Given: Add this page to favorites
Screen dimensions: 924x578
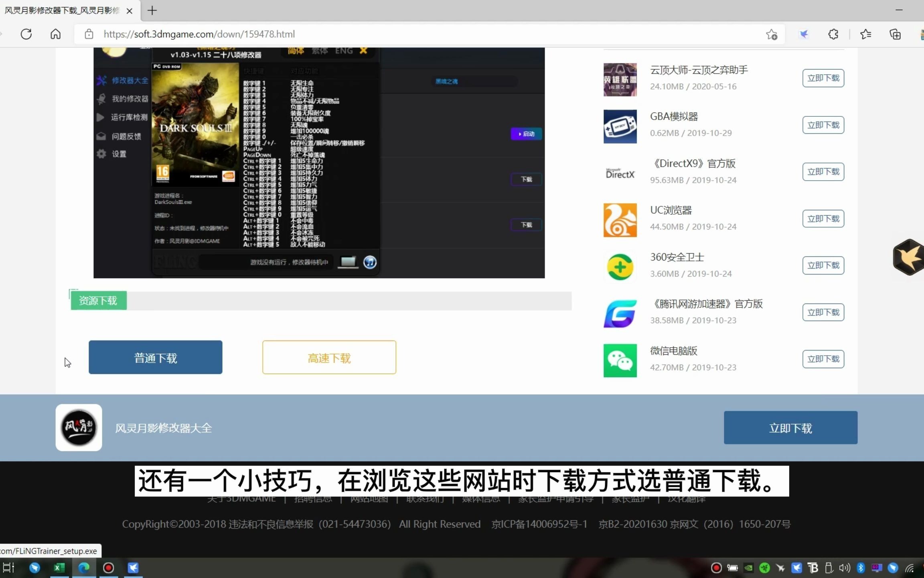Looking at the screenshot, I should [x=772, y=35].
